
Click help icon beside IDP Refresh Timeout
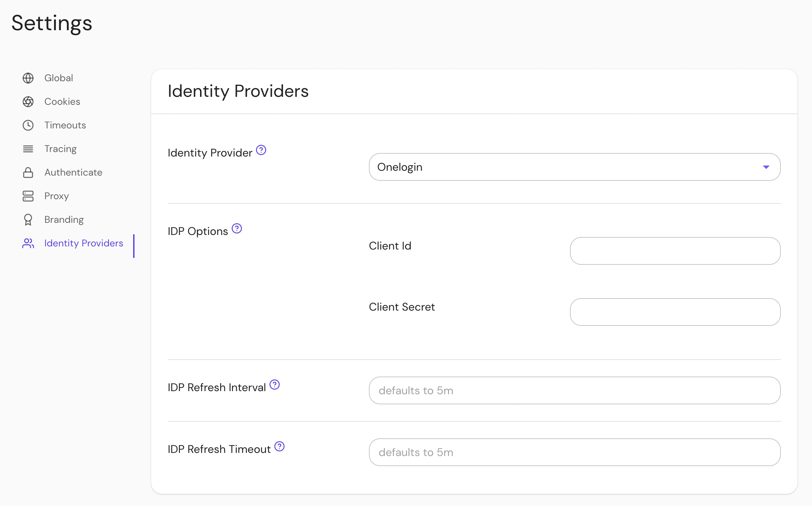[x=279, y=447]
